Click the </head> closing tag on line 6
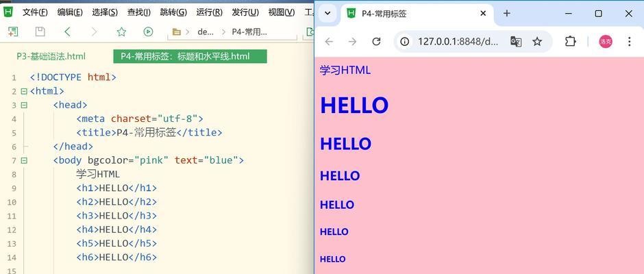 73,146
